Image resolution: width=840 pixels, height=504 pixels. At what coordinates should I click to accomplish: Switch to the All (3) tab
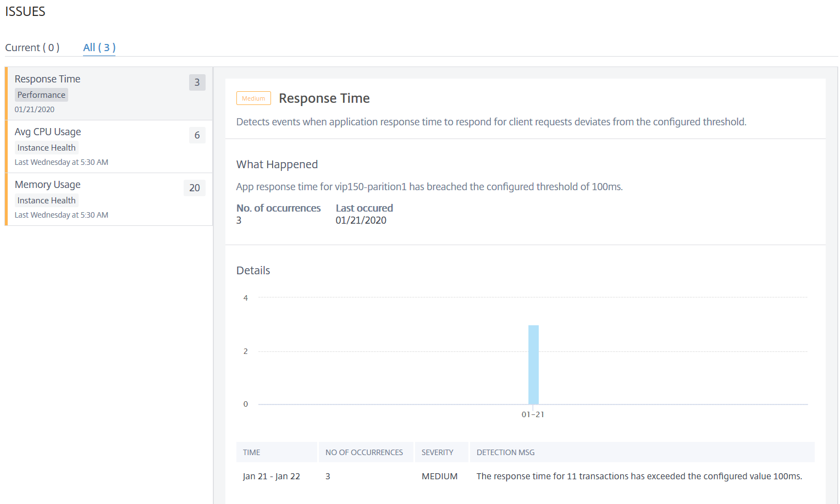coord(99,48)
